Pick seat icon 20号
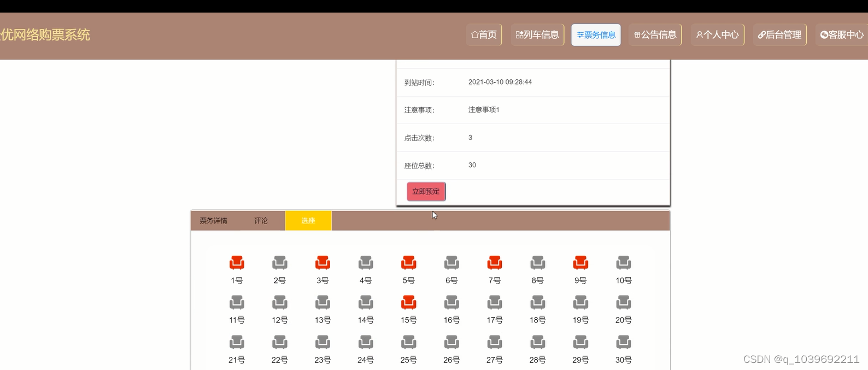 pos(624,302)
